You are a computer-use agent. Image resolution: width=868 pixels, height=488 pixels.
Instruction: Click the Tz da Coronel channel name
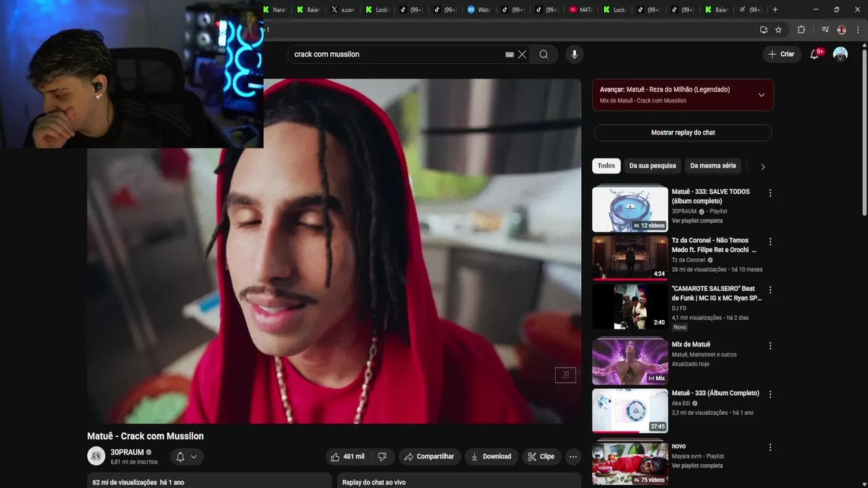688,260
